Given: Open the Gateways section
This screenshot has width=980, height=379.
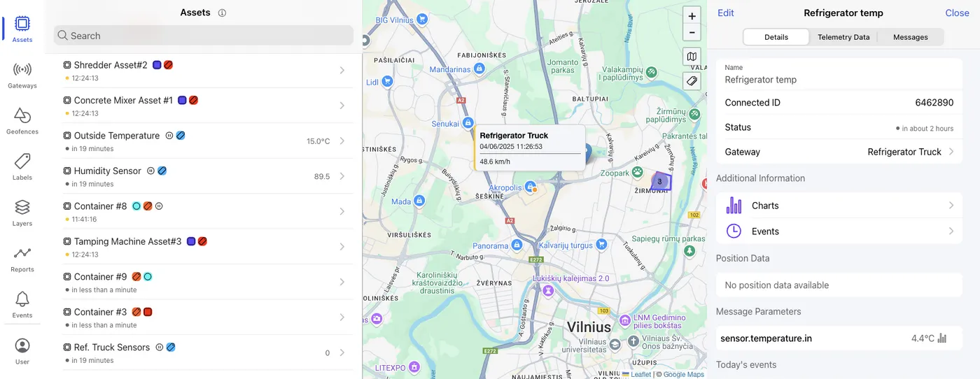Looking at the screenshot, I should 22,75.
